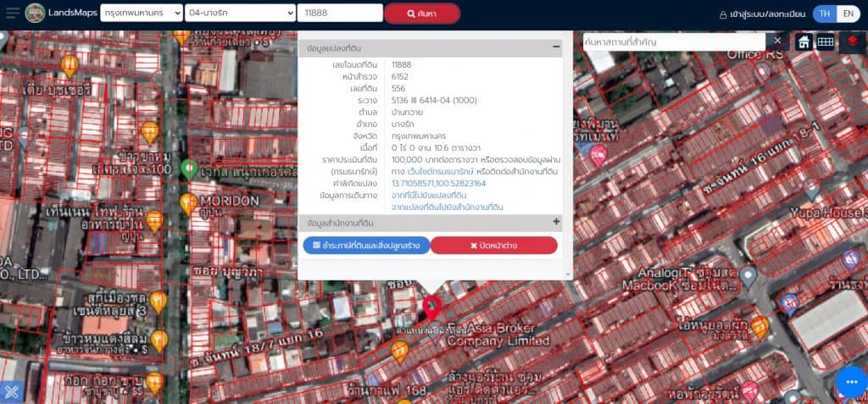868x404 pixels.
Task: Switch language to TH
Action: coord(824,14)
